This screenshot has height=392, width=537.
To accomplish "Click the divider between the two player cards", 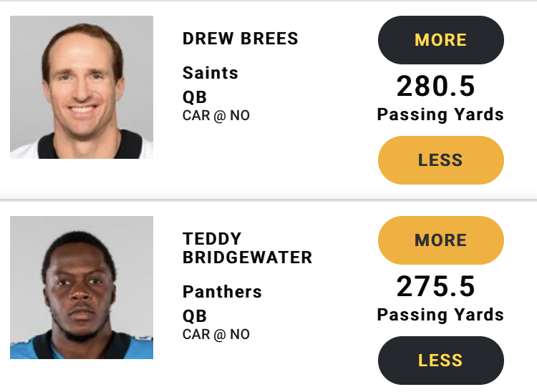I will [268, 200].
